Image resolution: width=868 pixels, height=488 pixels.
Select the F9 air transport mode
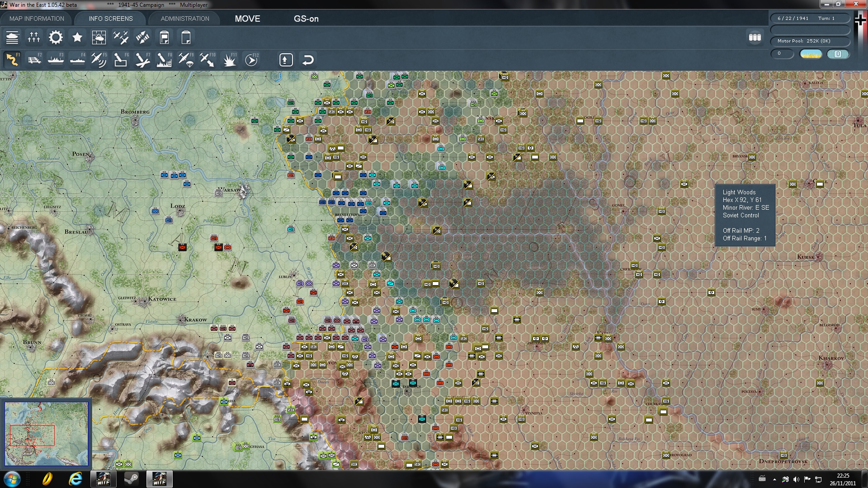186,60
